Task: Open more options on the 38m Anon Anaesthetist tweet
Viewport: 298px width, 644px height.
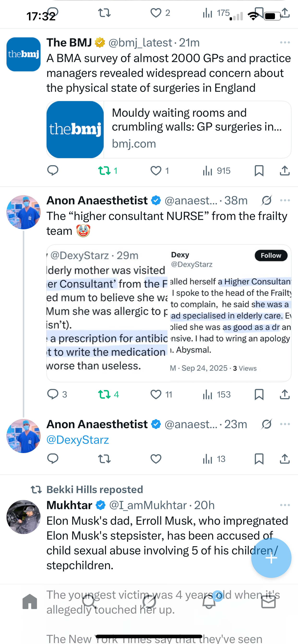Action: (x=285, y=200)
